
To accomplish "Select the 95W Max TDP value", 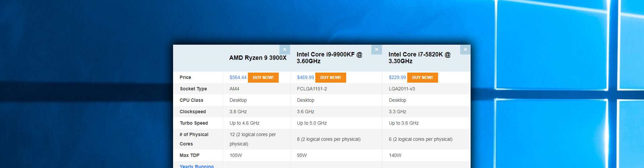I will click(302, 155).
